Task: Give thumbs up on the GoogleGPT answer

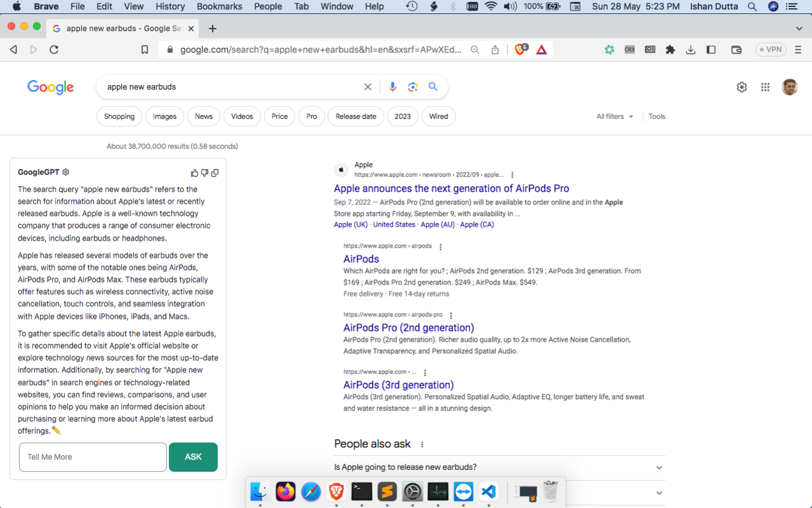Action: [x=194, y=172]
